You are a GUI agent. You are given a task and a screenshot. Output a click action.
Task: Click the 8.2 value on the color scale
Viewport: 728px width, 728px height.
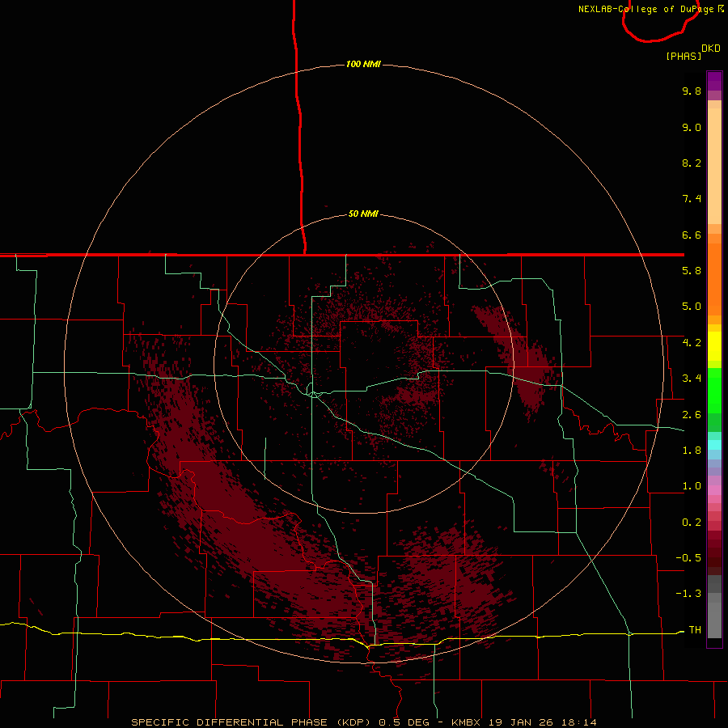click(692, 163)
